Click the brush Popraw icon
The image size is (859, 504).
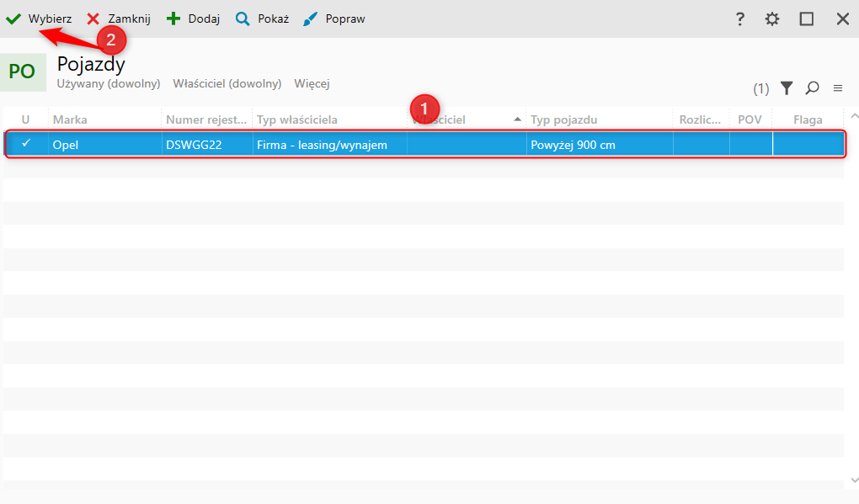pyautogui.click(x=310, y=19)
